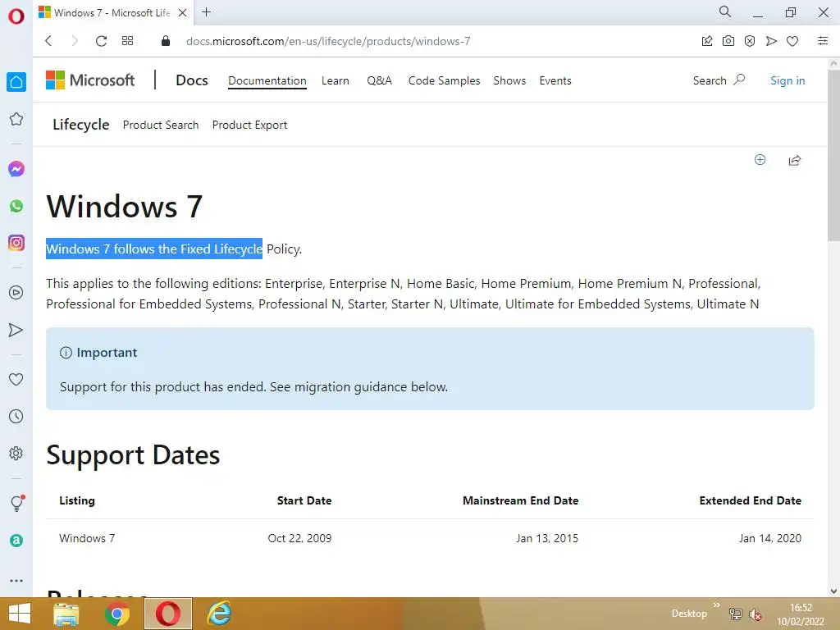Open sidebar three-dots setup menu
The image size is (840, 630).
16,581
